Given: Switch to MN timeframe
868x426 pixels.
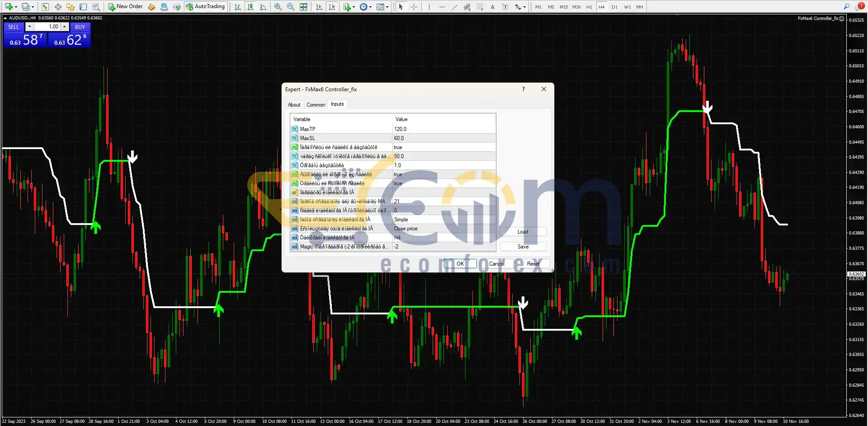Looking at the screenshot, I should [640, 7].
